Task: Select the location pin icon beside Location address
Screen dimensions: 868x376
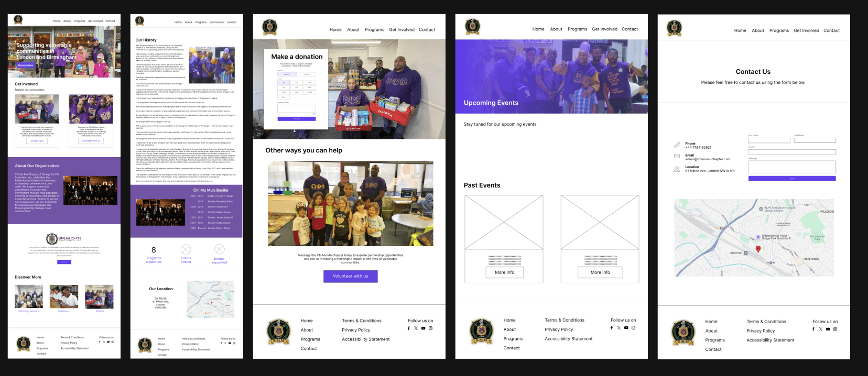Action: (x=677, y=169)
